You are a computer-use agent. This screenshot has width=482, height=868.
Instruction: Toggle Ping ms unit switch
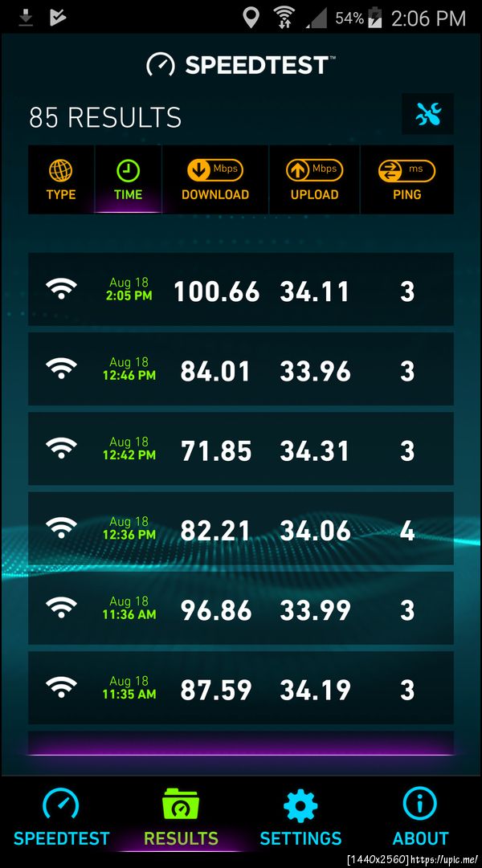tap(406, 170)
